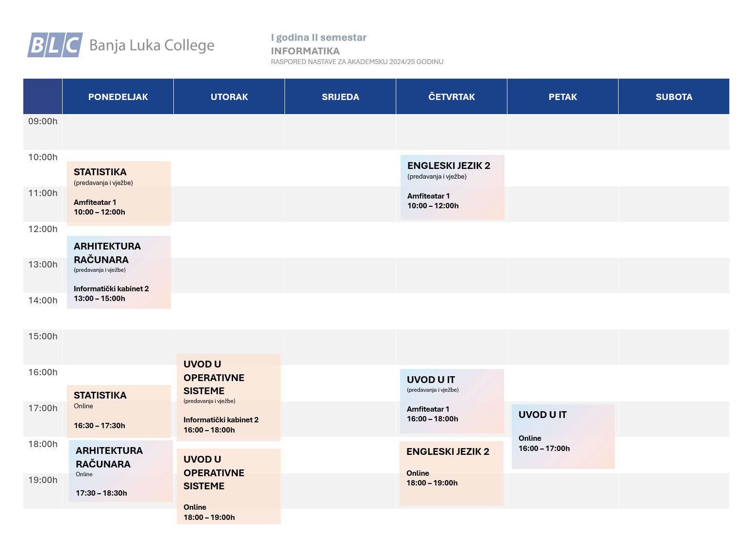
Task: Click the 09:00h time label
Action: (43, 121)
